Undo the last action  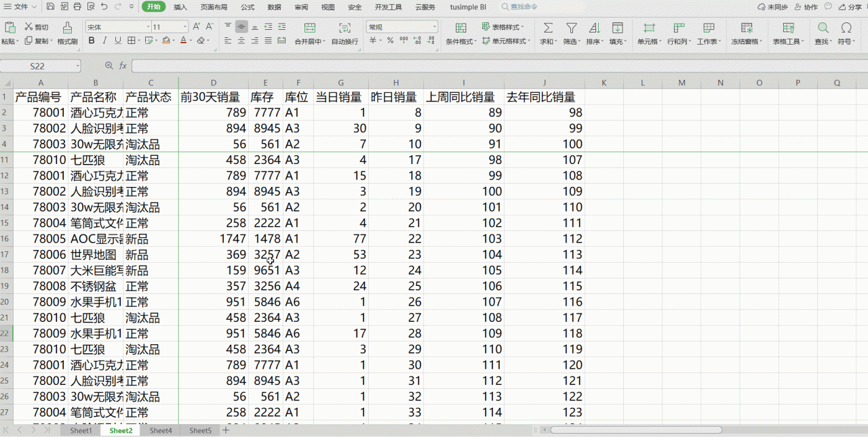pos(104,7)
